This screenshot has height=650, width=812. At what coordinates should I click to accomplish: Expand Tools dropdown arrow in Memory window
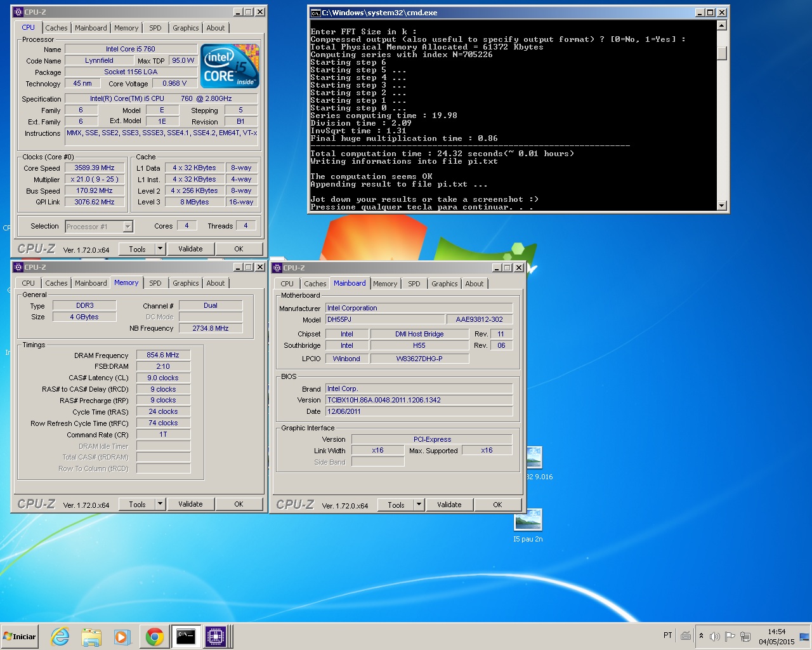pyautogui.click(x=160, y=504)
